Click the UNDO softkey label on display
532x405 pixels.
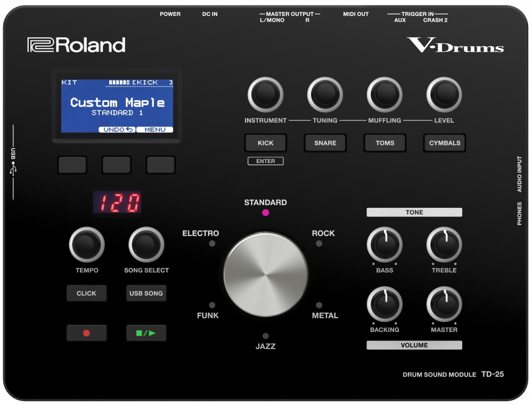click(117, 129)
